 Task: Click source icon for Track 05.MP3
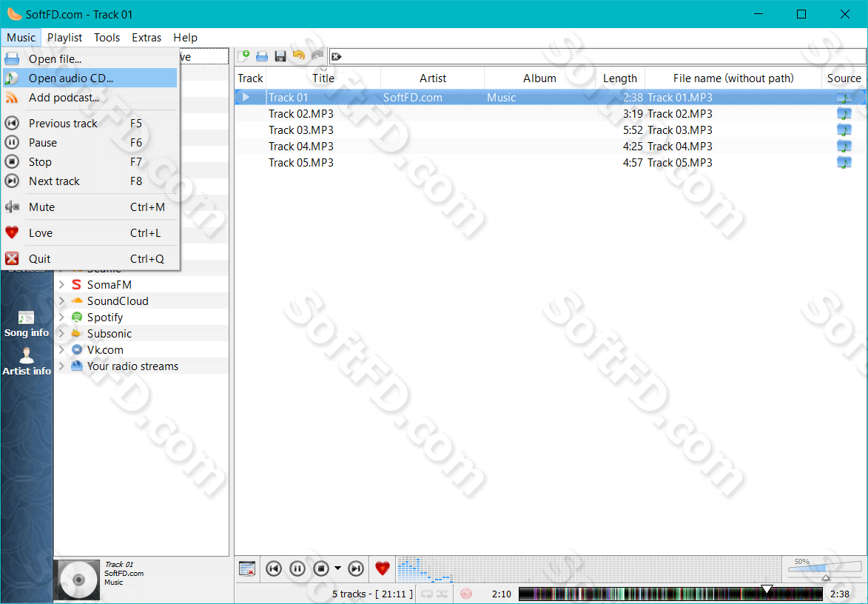[x=844, y=163]
